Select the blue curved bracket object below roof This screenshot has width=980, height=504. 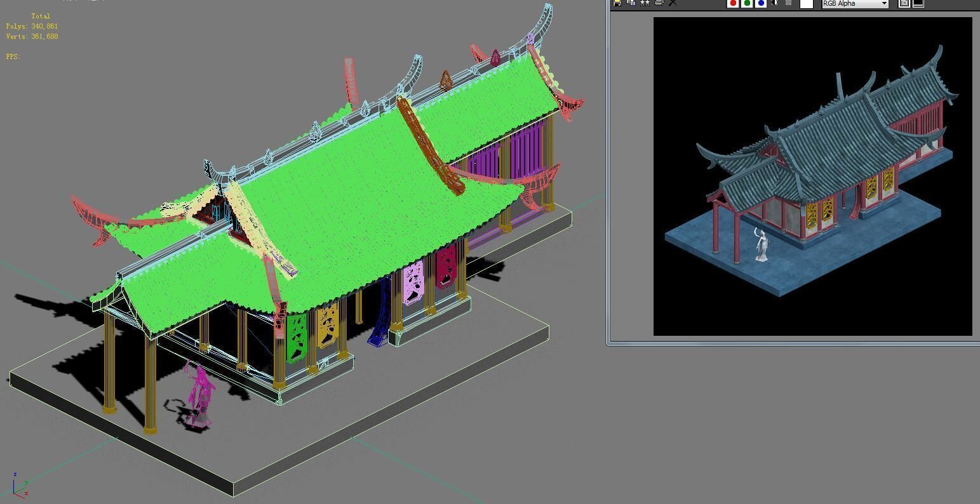[x=381, y=313]
